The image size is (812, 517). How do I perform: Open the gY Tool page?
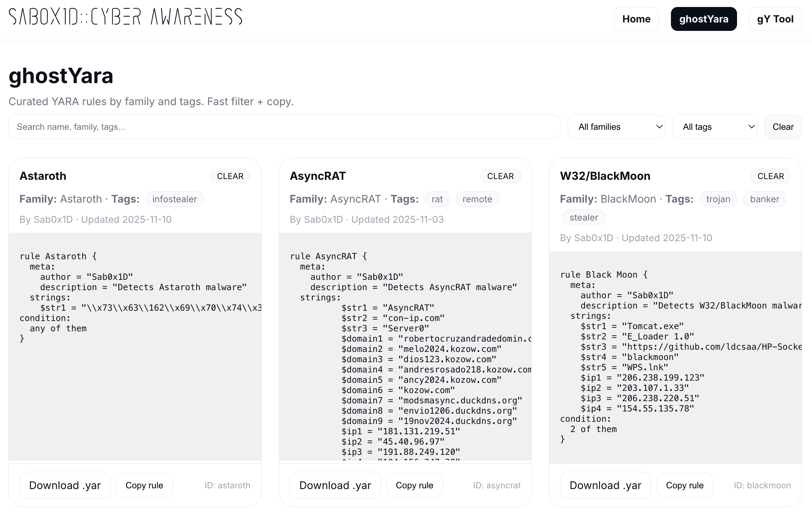[775, 19]
